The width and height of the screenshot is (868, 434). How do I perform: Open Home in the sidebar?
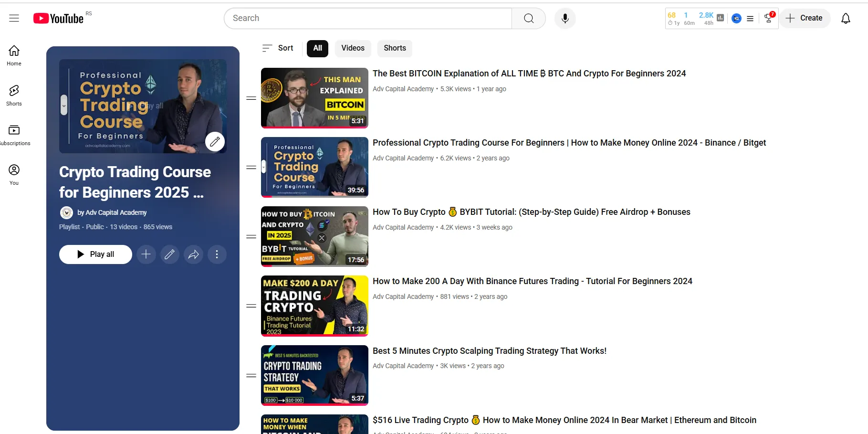coord(14,55)
